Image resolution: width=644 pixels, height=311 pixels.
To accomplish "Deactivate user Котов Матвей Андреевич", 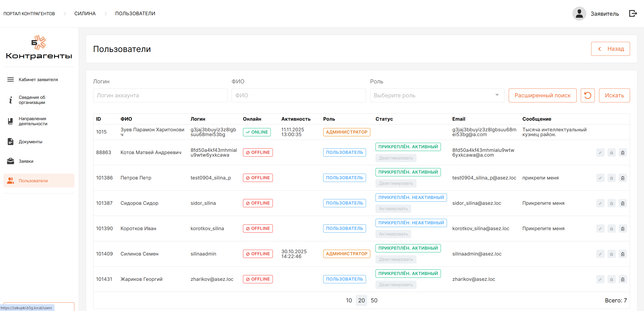I will (x=396, y=158).
